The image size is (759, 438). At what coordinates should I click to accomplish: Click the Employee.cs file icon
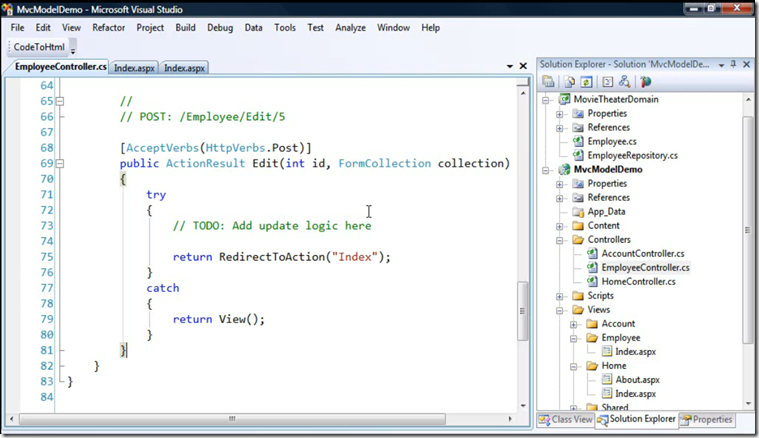[x=578, y=141]
